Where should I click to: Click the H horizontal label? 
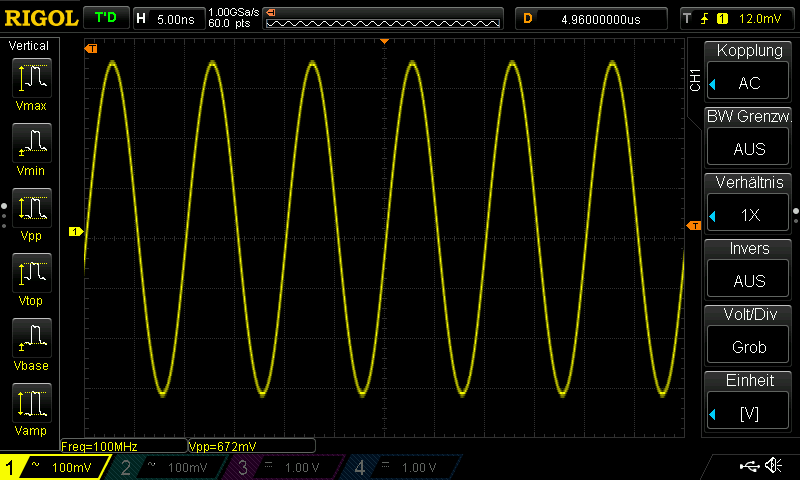pos(141,19)
